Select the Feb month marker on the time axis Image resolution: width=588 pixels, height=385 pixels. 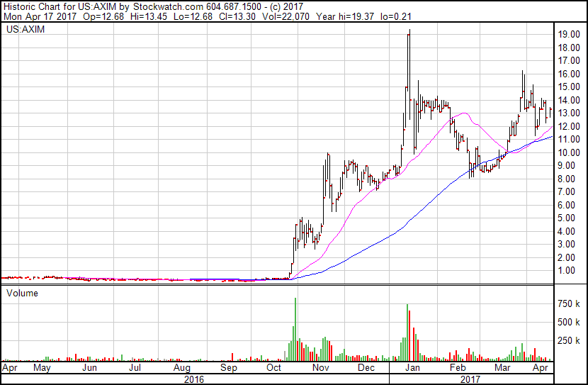pyautogui.click(x=458, y=369)
